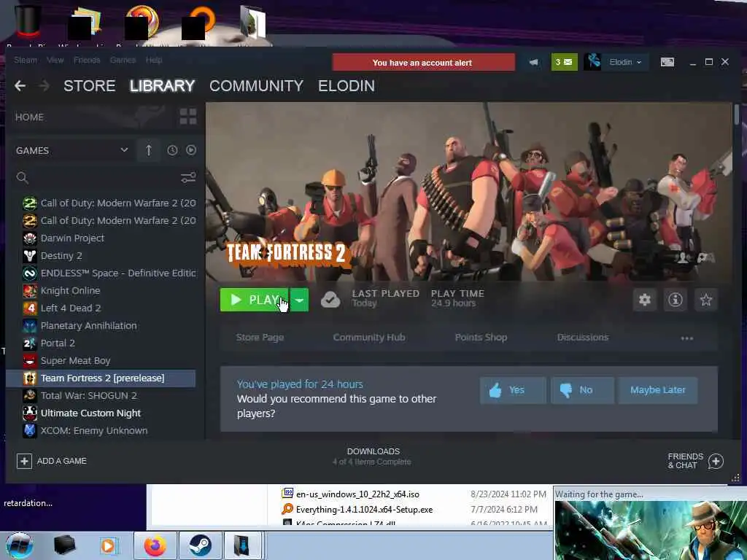Open the Discussions link
The height and width of the screenshot is (560, 747).
coord(583,337)
